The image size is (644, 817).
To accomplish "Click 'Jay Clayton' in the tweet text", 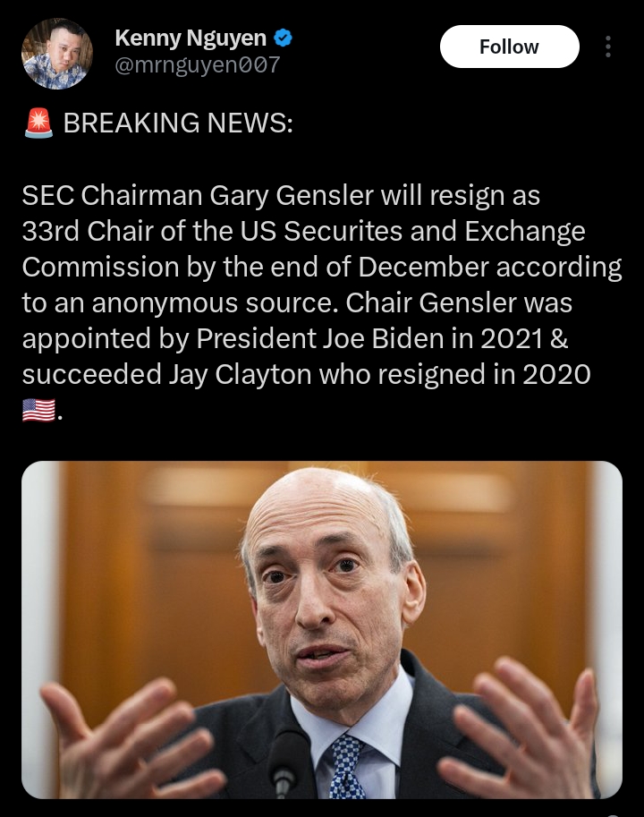I will pyautogui.click(x=240, y=375).
